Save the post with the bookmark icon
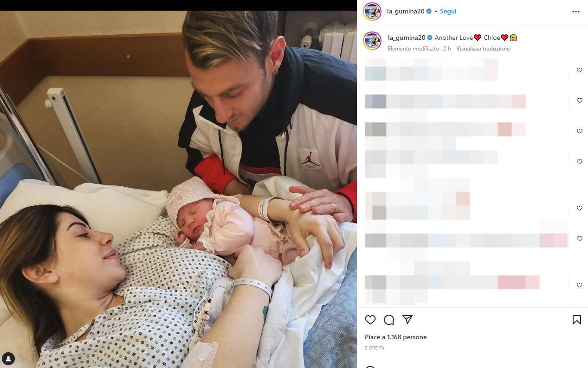 (576, 320)
